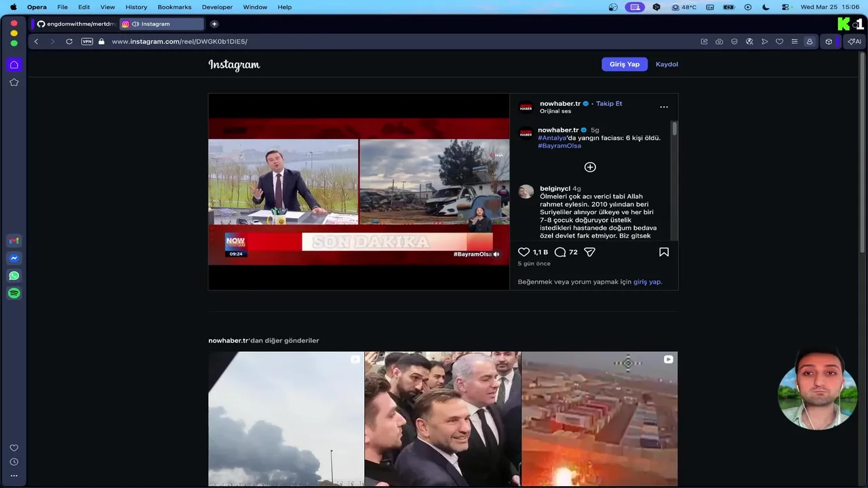The height and width of the screenshot is (488, 868).
Task: Open the extensions cube icon
Action: click(829, 41)
